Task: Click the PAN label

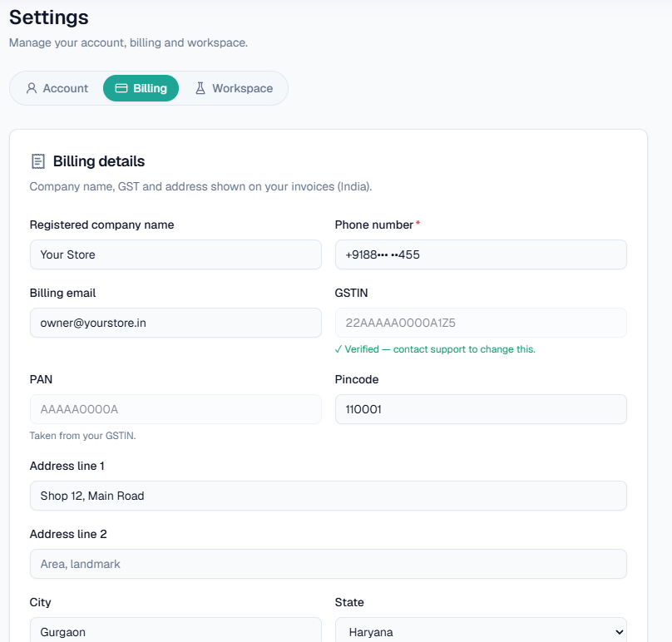Action: coord(41,380)
